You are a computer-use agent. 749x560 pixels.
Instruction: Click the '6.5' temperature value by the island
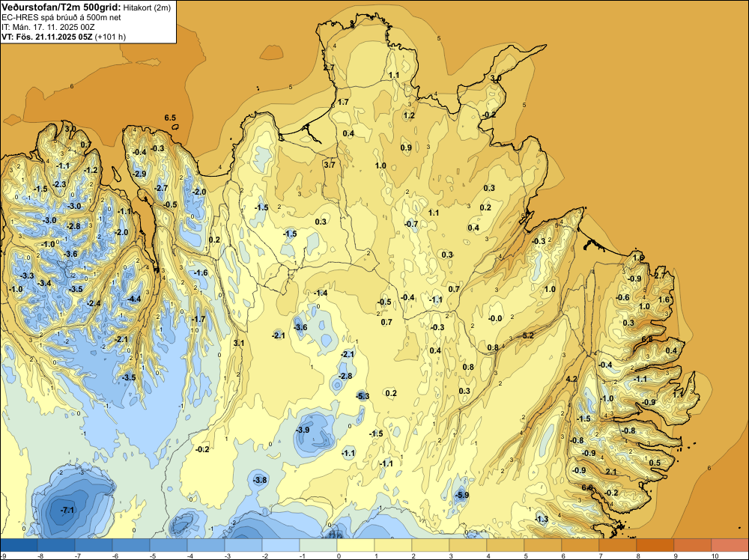[170, 118]
